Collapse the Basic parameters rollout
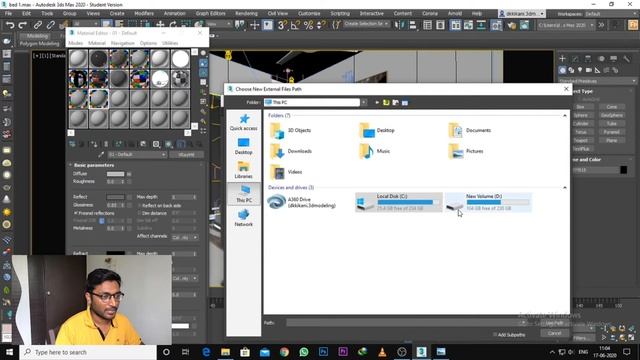Viewport: 640px width, 360px height. click(94, 165)
